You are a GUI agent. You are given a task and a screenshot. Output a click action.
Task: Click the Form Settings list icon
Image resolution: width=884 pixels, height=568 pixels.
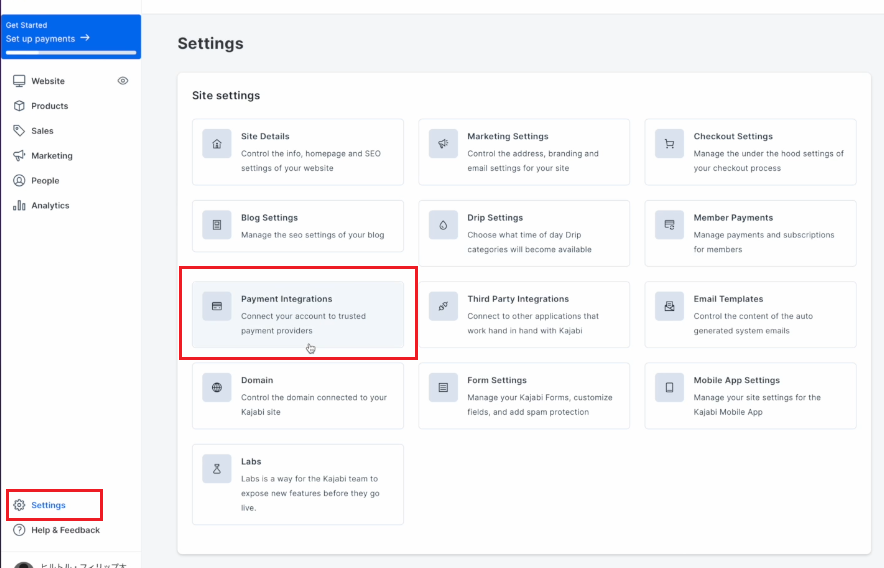(443, 388)
